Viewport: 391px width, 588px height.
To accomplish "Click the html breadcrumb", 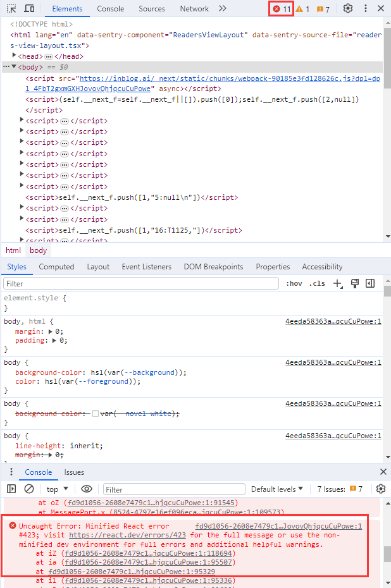I will click(x=13, y=250).
